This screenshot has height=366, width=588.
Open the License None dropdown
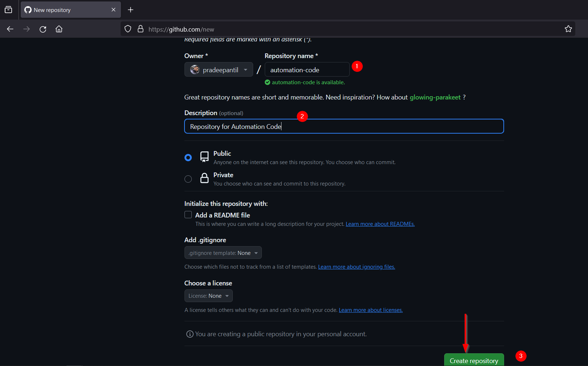click(208, 296)
